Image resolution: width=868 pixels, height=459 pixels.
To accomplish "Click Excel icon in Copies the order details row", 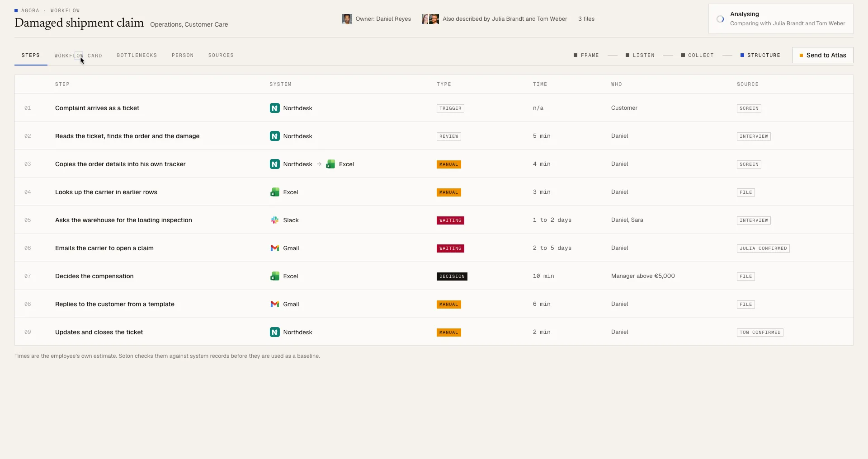I will coord(330,164).
